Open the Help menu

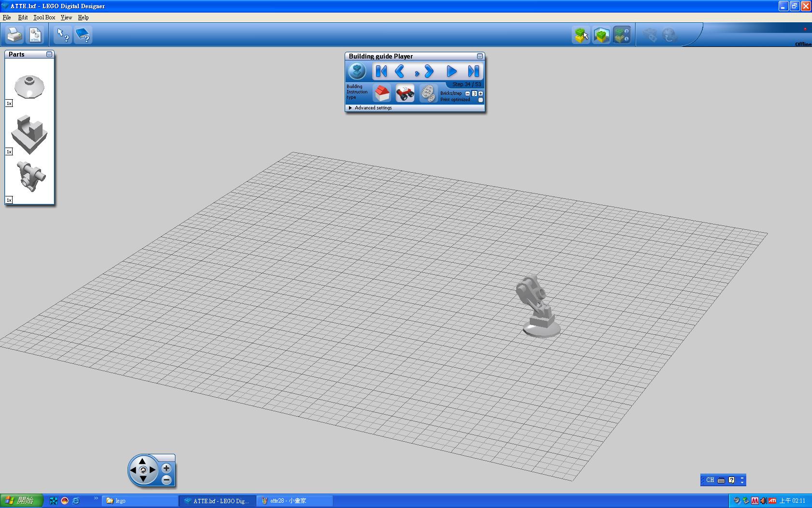pyautogui.click(x=83, y=17)
